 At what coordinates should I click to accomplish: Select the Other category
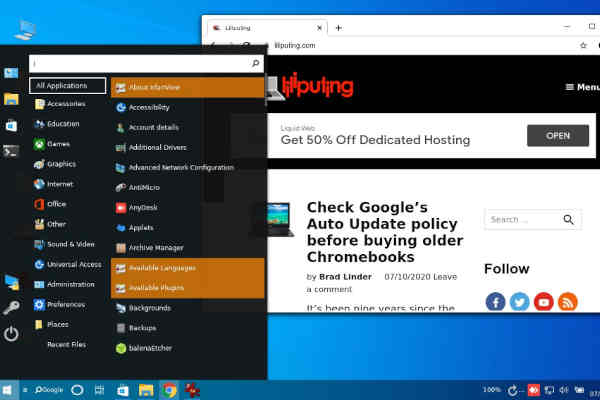click(50, 224)
